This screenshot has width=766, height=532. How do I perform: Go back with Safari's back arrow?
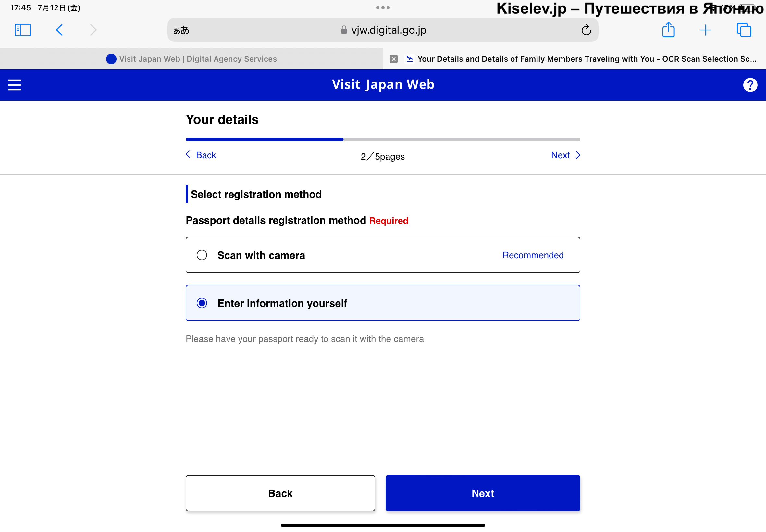coord(59,30)
